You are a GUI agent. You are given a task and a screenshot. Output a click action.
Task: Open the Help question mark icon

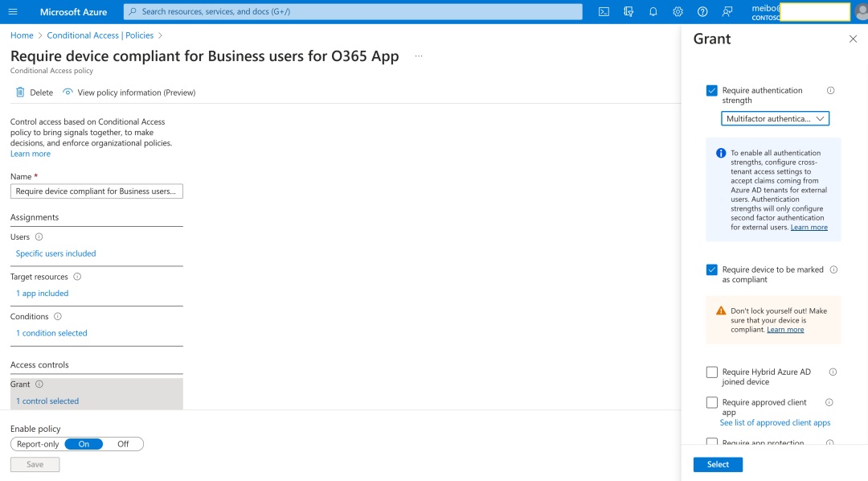702,11
